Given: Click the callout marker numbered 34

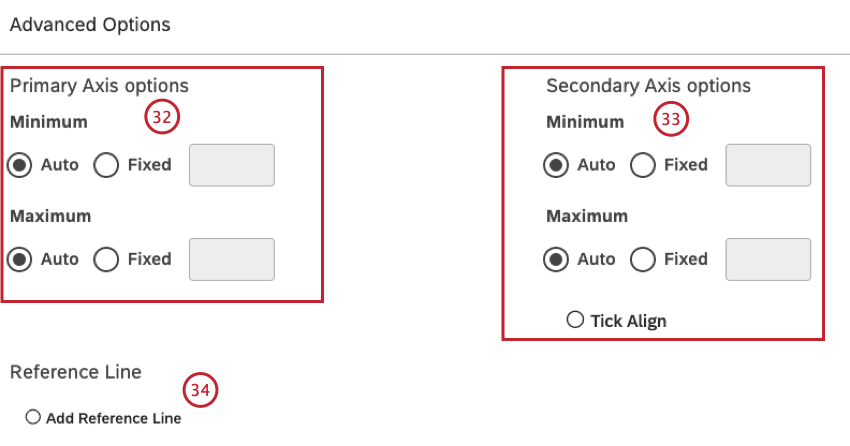Looking at the screenshot, I should click(200, 390).
